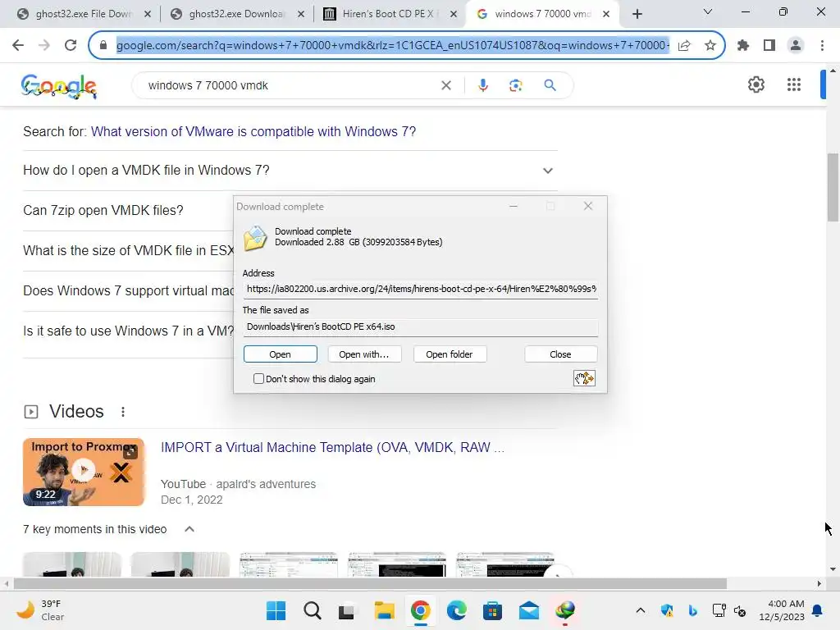Start voice search with microphone icon
Screen dimensions: 840x630
482,85
